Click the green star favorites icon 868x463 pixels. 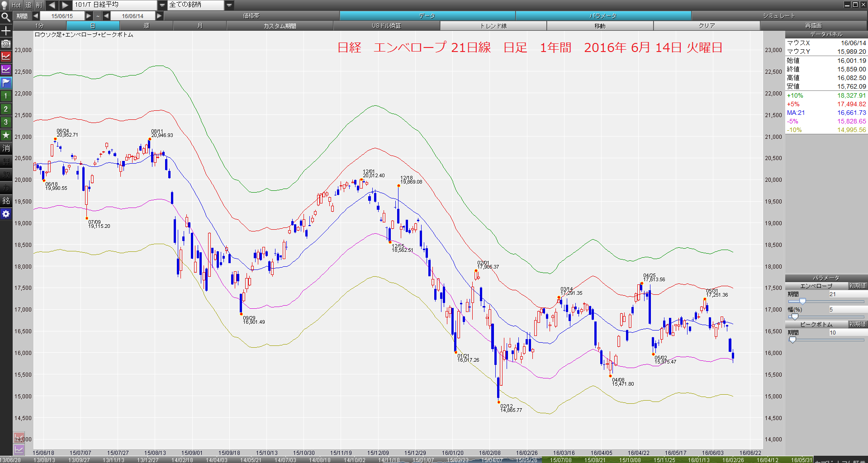click(6, 135)
